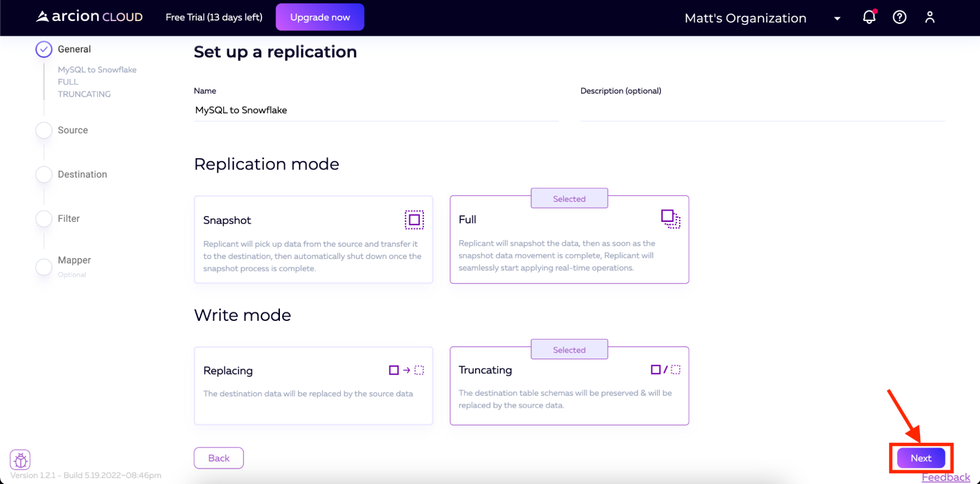The width and height of the screenshot is (980, 484).
Task: Click the Truncating mode slash icon
Action: (x=665, y=370)
